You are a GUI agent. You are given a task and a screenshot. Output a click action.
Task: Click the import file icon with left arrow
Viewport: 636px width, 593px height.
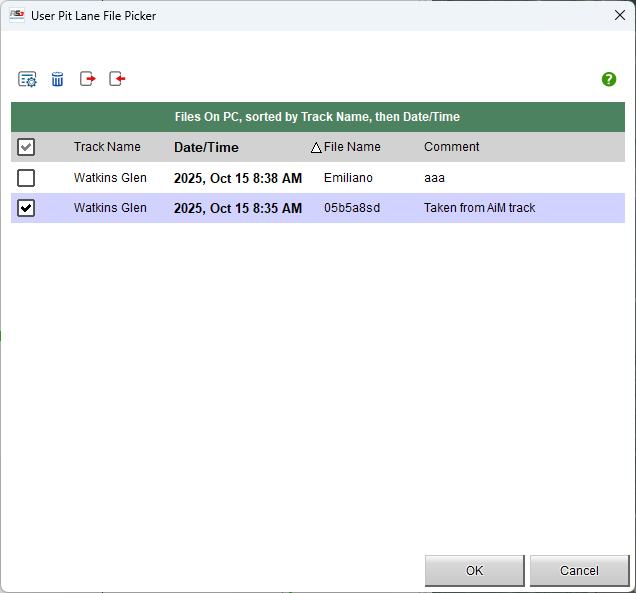tap(118, 79)
